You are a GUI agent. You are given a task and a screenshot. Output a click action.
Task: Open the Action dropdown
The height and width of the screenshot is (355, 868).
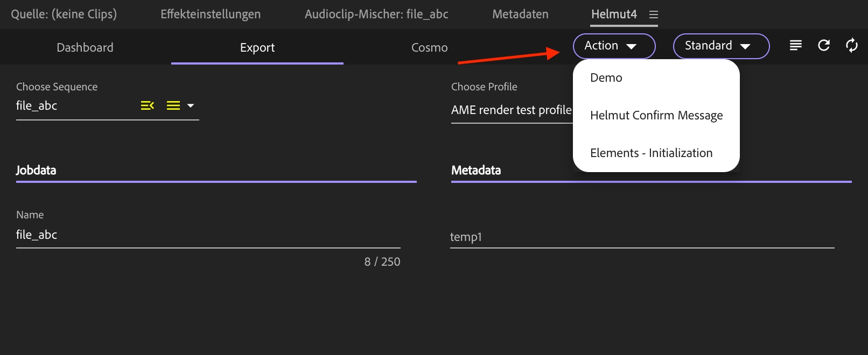point(614,46)
